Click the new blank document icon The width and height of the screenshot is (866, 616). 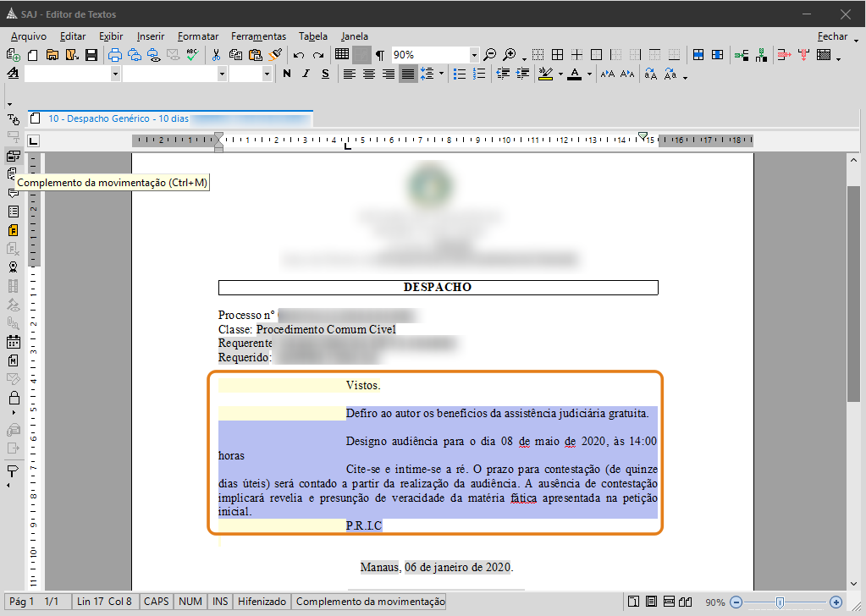[x=32, y=55]
